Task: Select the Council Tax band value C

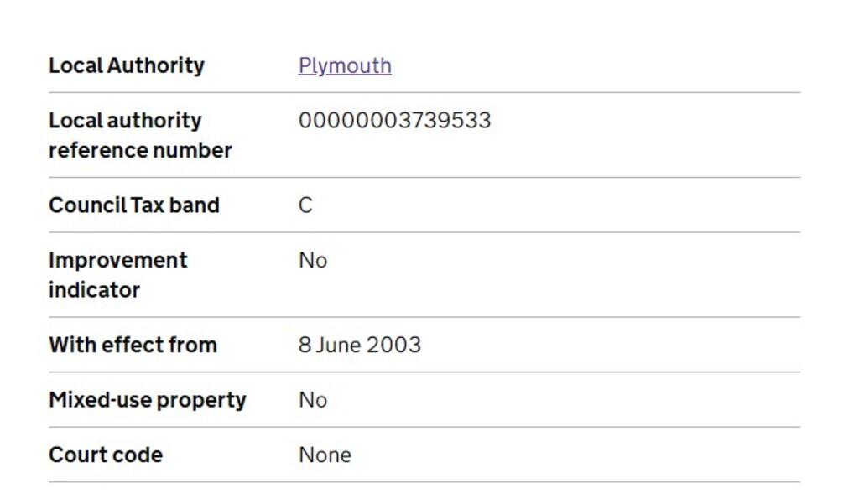Action: tap(305, 205)
